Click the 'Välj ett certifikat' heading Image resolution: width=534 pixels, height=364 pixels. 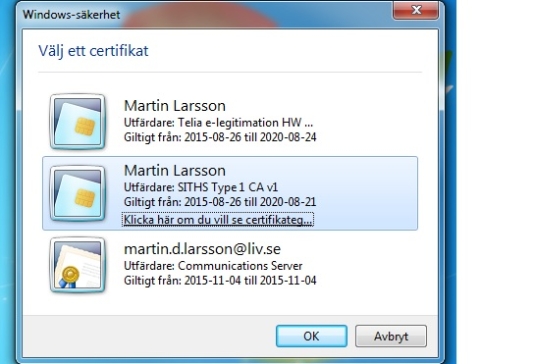93,51
